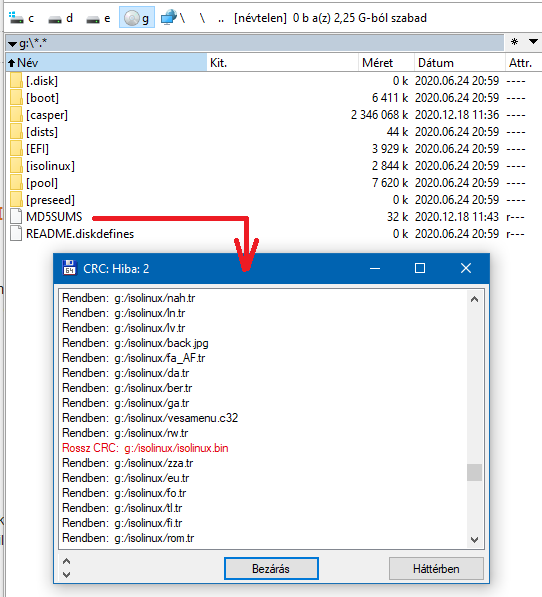The width and height of the screenshot is (542, 597).
Task: Select the MD5SUMS file icon
Action: tap(16, 217)
